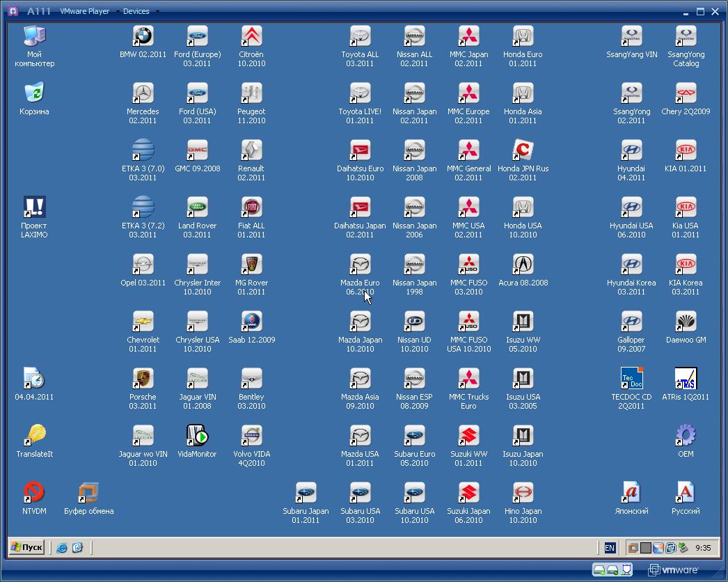The width and height of the screenshot is (728, 582).
Task: Click the VidaMonitor desktop icon
Action: (197, 436)
